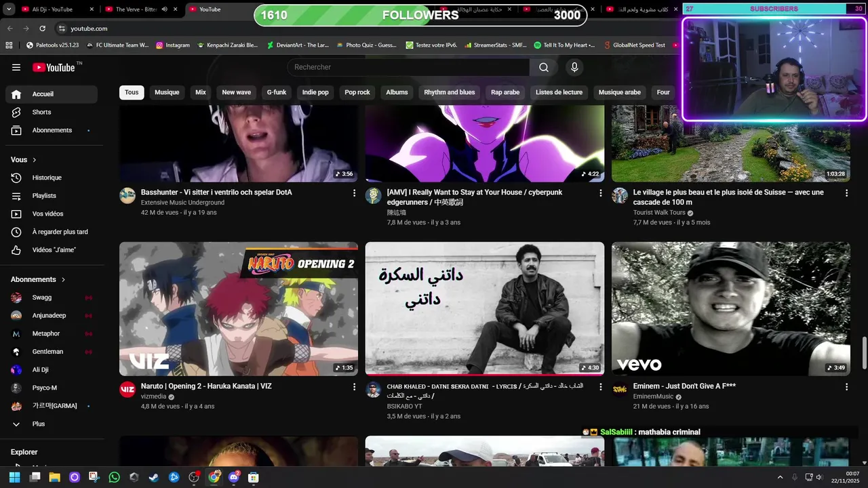This screenshot has width=868, height=488.
Task: Open Eminem - Just Don't Give A F*** title
Action: 684,386
